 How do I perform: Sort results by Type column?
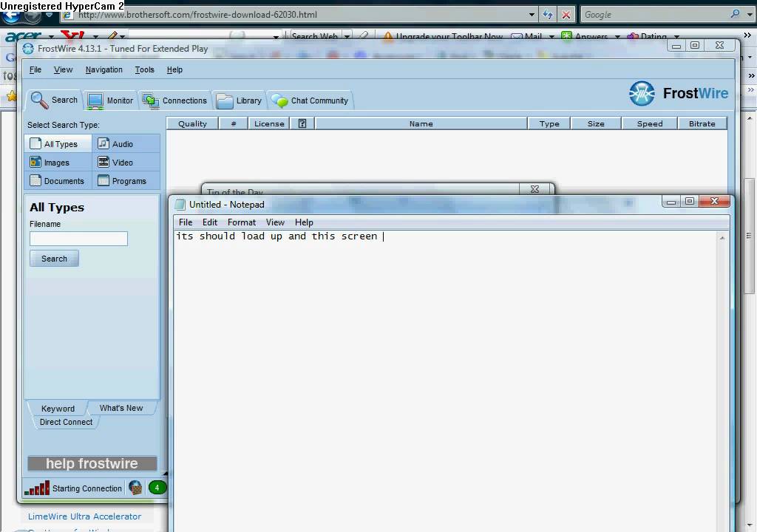coord(549,123)
